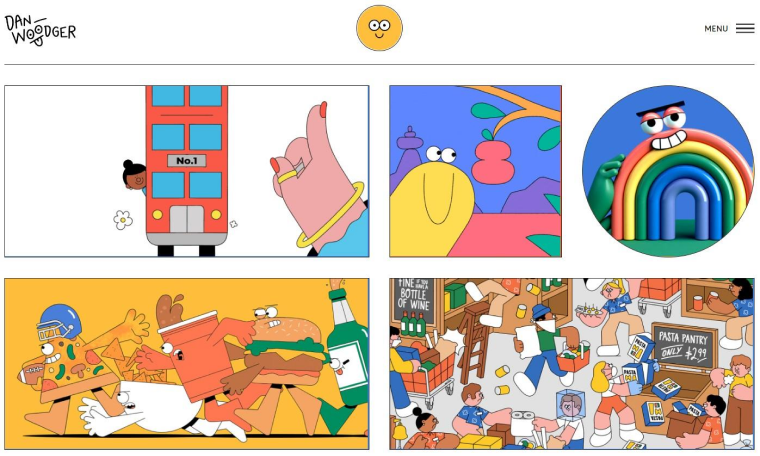This screenshot has width=760, height=456.
Task: Open the running food characters illustration
Action: (187, 364)
